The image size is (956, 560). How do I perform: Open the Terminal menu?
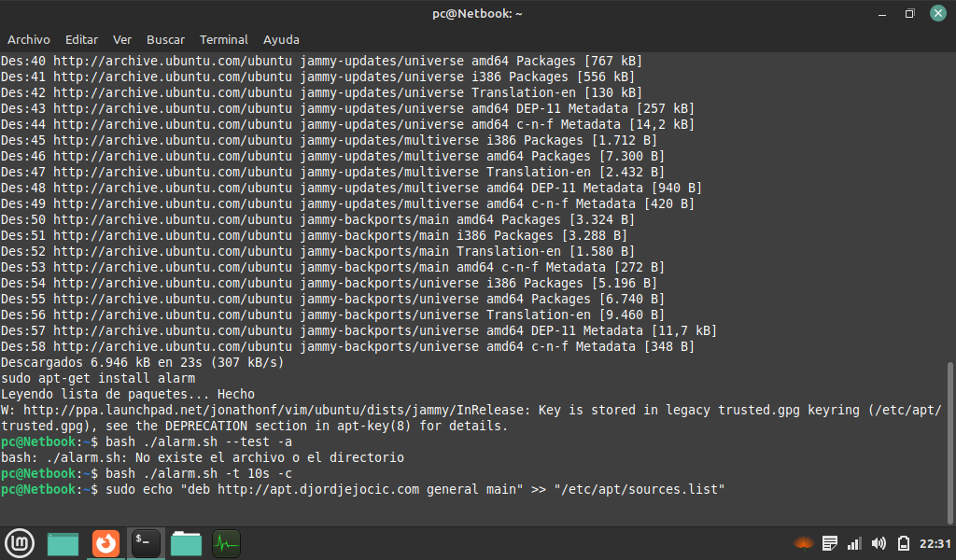(224, 39)
